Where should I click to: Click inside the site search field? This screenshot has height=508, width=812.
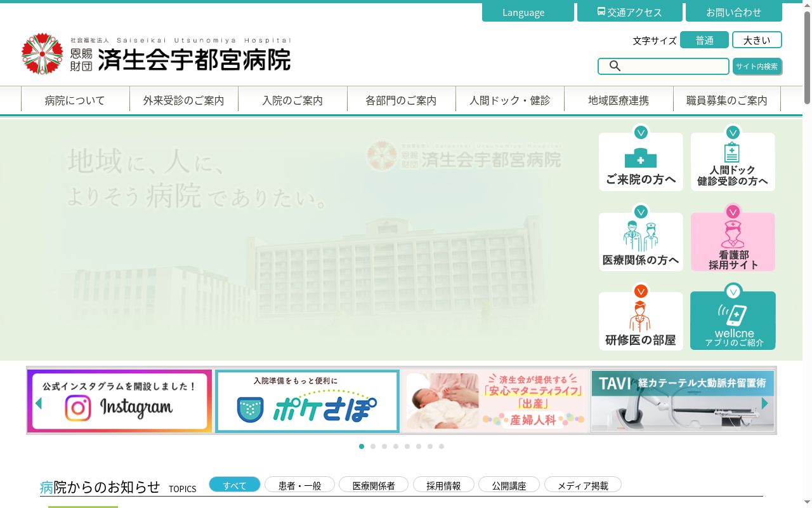(664, 66)
